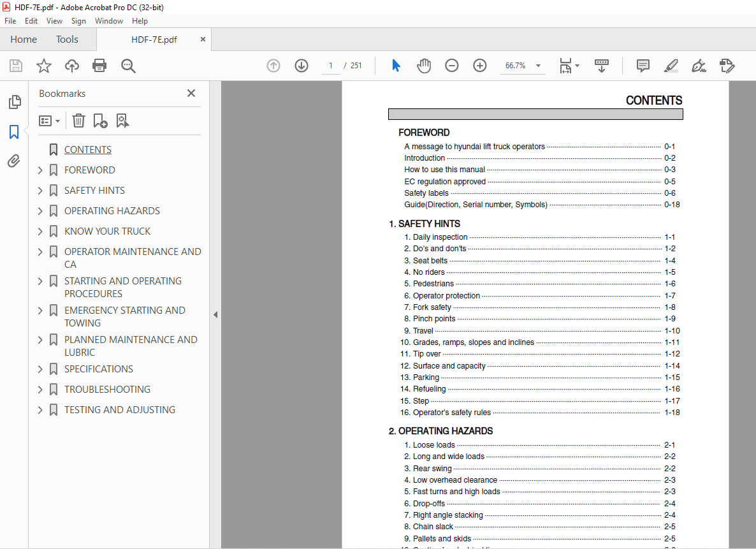Go to previous page arrow
The width and height of the screenshot is (756, 549).
coord(273,66)
